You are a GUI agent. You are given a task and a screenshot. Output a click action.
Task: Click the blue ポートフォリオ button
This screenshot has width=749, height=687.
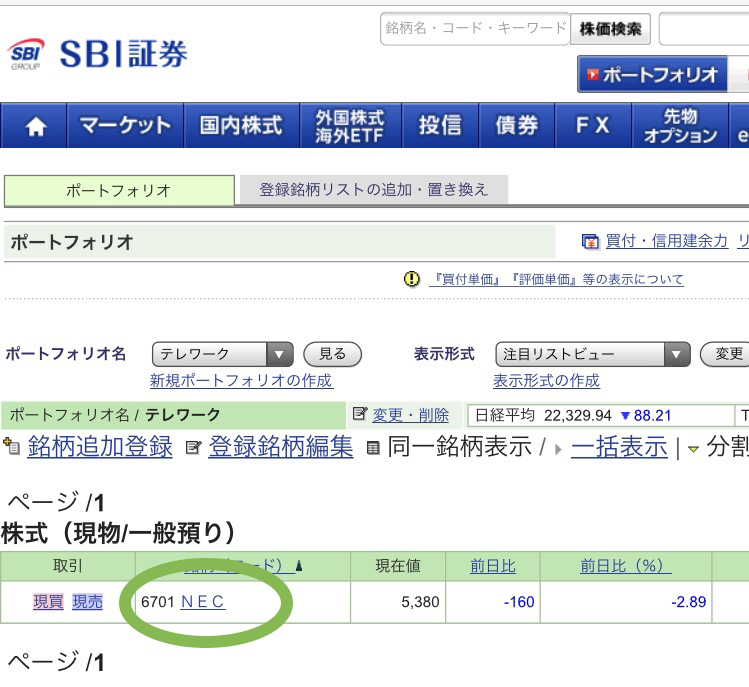coord(653,75)
